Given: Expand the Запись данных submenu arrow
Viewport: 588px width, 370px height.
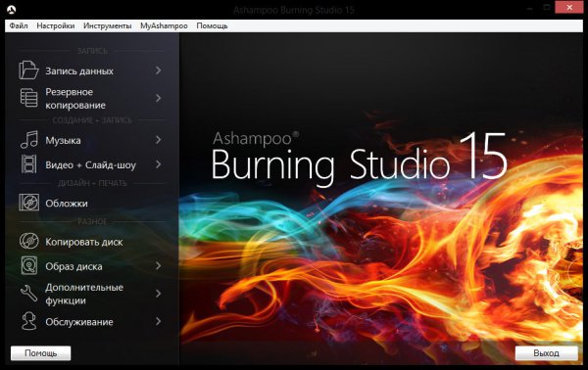Looking at the screenshot, I should [x=158, y=70].
